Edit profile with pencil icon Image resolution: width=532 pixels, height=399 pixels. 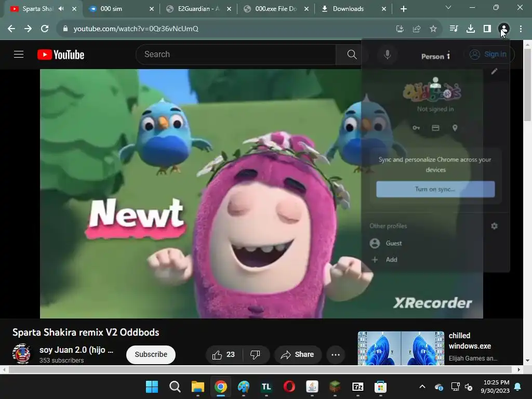pos(495,71)
